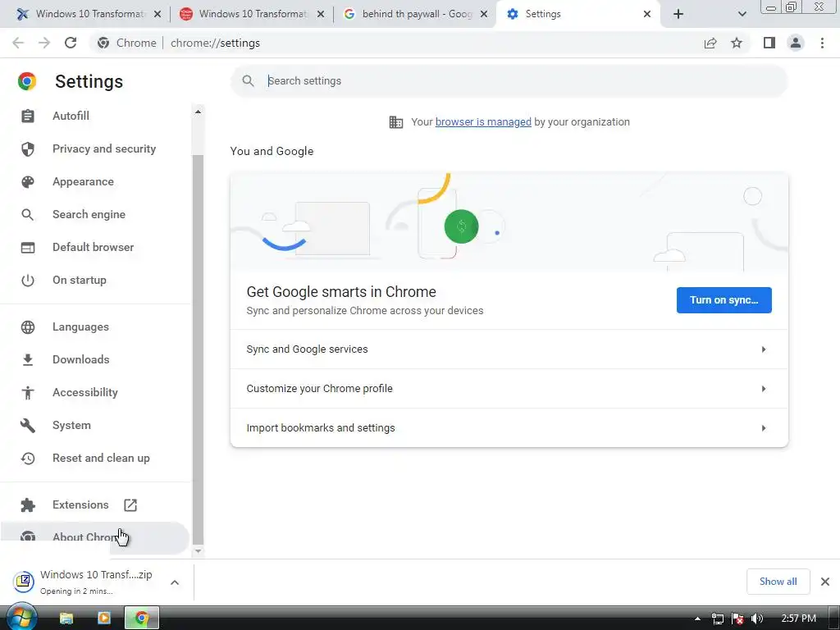Viewport: 840px width, 630px height.
Task: Click the managed organization building icon
Action: [x=396, y=122]
